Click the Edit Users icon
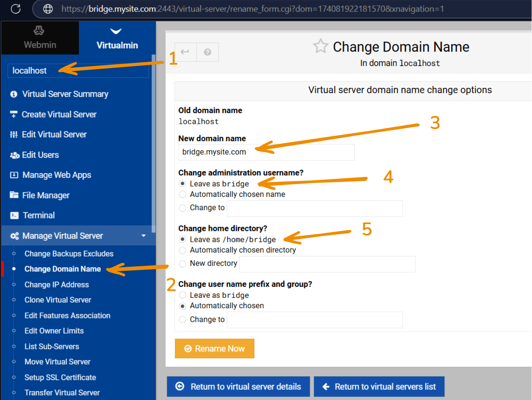The width and height of the screenshot is (532, 400). coord(14,155)
